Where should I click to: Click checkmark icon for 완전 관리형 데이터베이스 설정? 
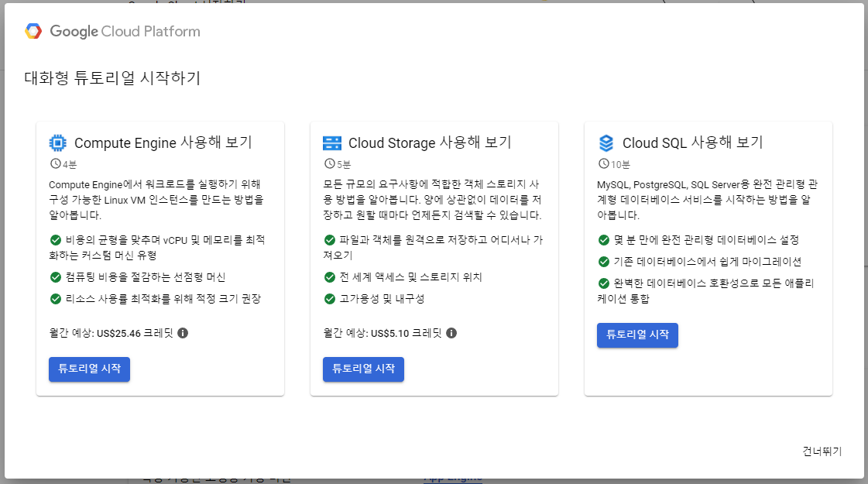(603, 240)
